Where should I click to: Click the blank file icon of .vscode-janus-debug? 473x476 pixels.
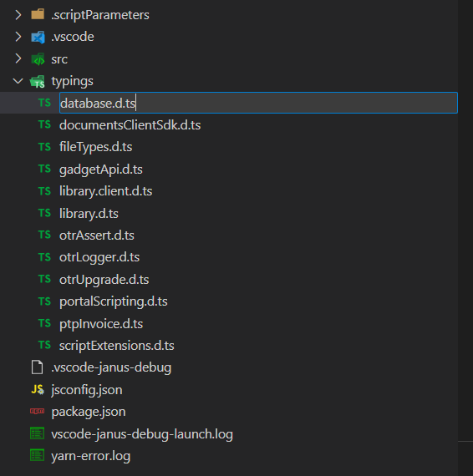[37, 367]
